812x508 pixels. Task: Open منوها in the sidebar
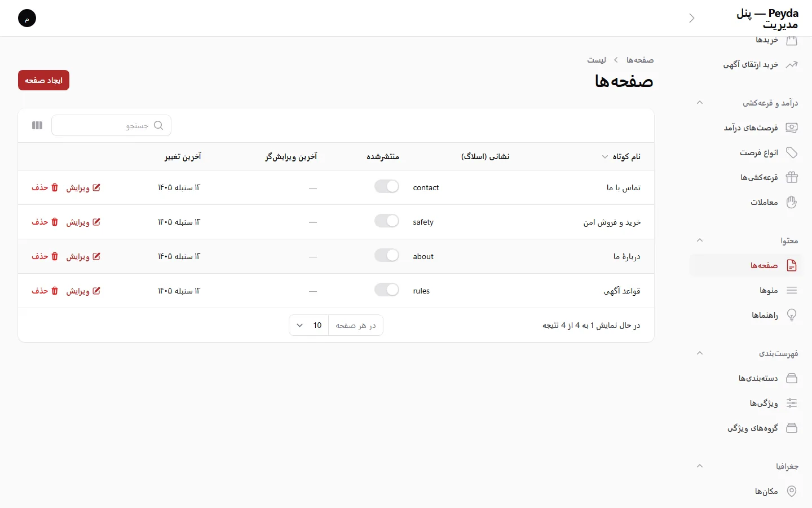click(746, 290)
